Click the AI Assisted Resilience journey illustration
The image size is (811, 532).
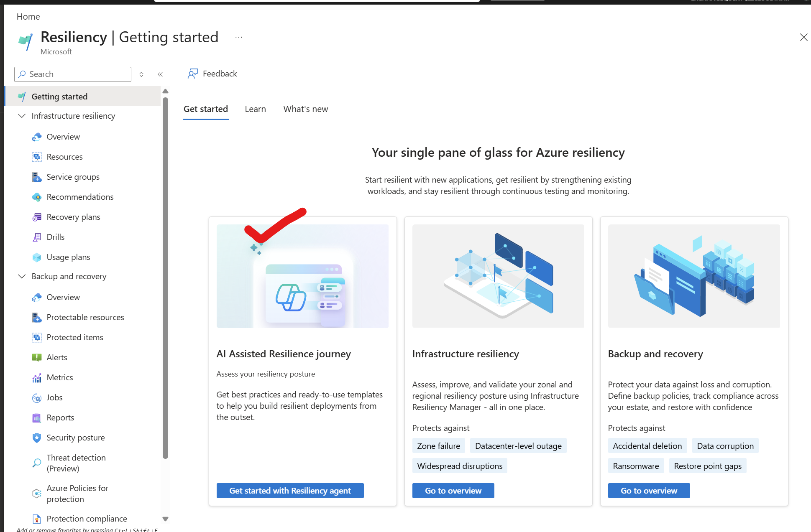pyautogui.click(x=302, y=276)
